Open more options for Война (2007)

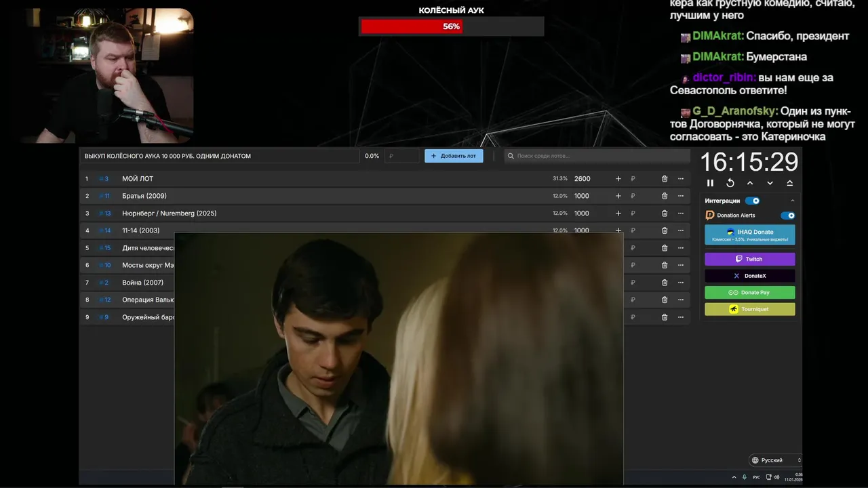(681, 283)
